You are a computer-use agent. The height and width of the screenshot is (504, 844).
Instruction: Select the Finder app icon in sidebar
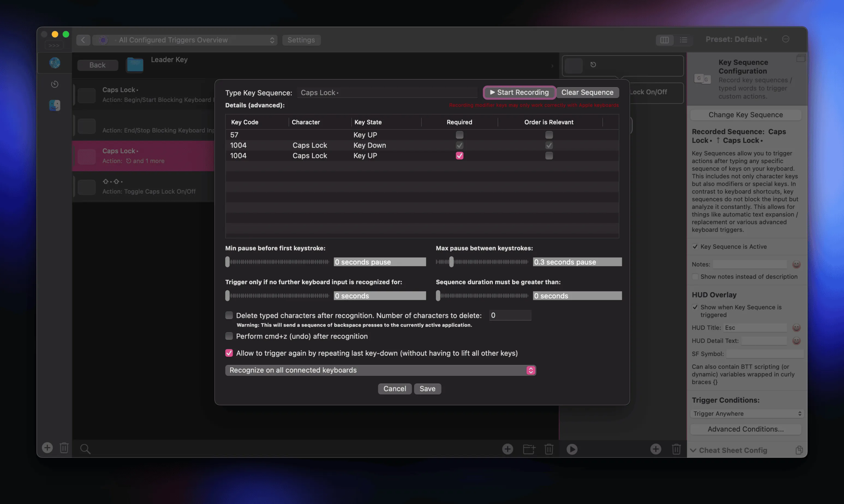[x=55, y=105]
